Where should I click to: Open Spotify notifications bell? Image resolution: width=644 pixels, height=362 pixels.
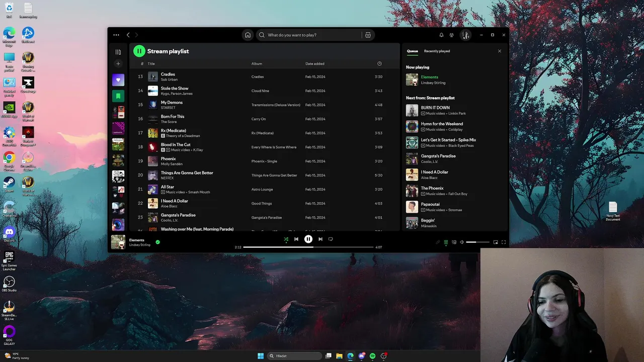pos(441,35)
